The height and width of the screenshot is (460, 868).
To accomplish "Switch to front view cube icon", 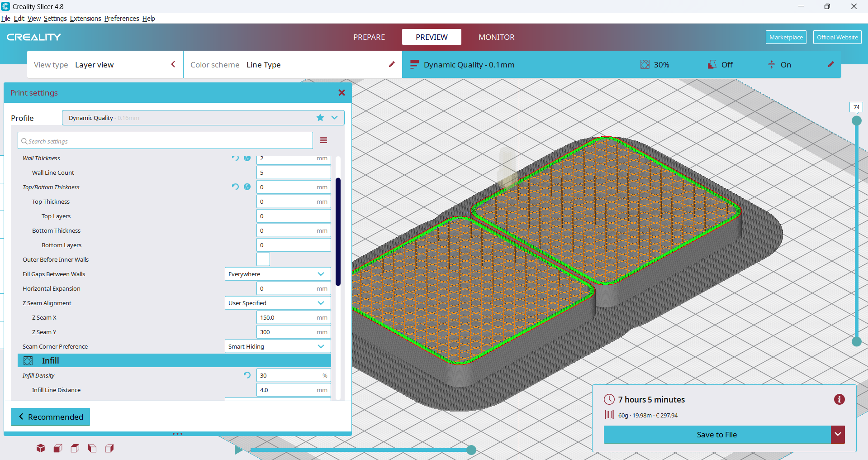I will pyautogui.click(x=58, y=448).
